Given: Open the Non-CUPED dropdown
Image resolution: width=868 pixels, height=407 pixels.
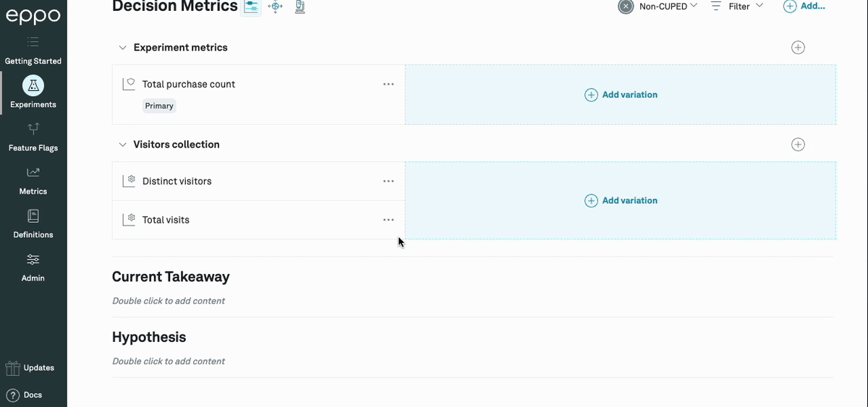Looking at the screenshot, I should 668,7.
